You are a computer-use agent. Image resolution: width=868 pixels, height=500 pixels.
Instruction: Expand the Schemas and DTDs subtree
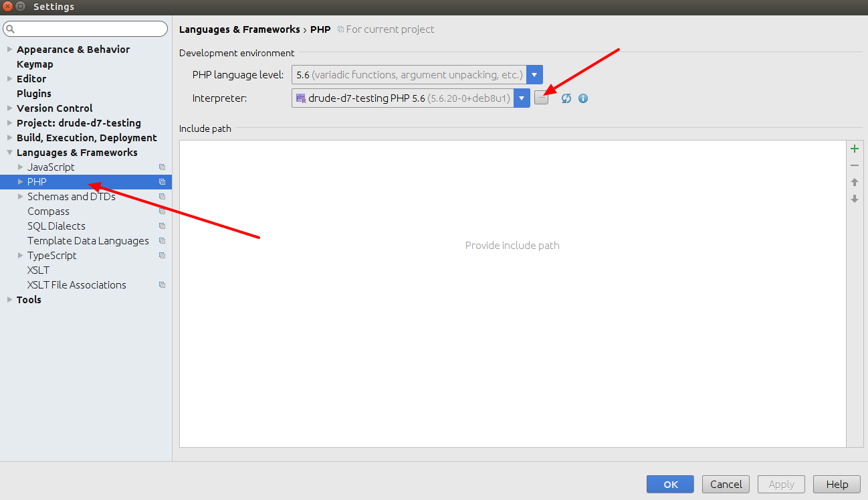point(20,197)
